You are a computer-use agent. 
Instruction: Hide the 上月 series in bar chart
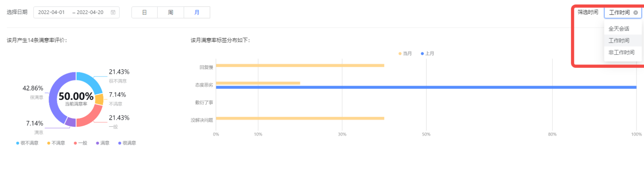pyautogui.click(x=428, y=54)
